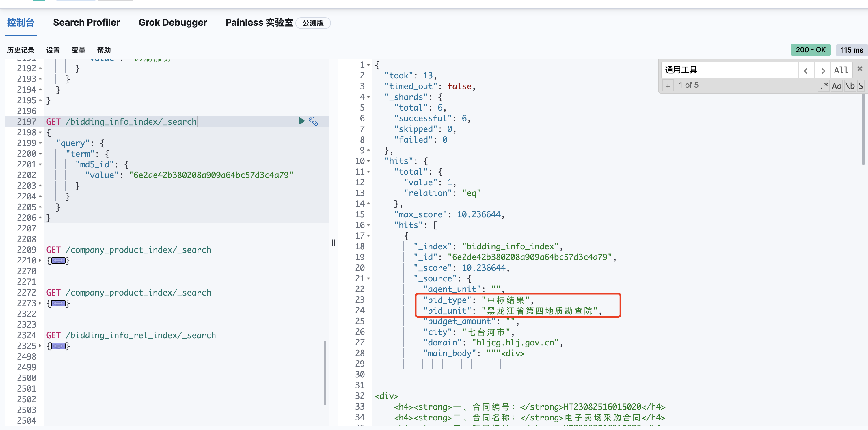
Task: Click the "bid_unit" value 黑龙江省第四地质勘查院
Action: coord(539,311)
